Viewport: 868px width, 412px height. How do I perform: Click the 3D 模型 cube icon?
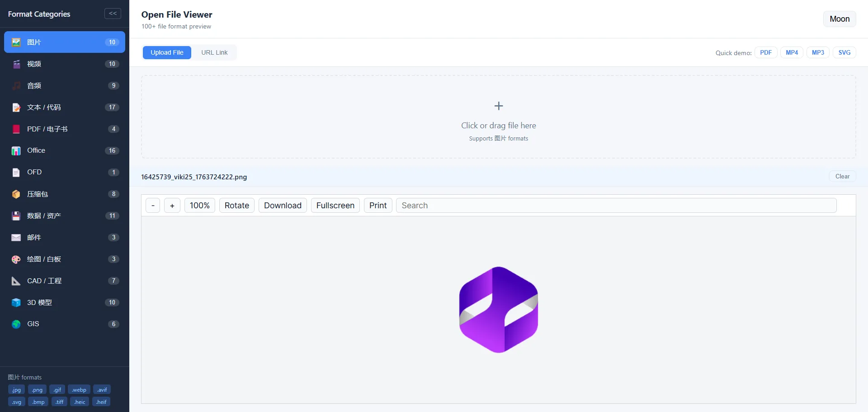pos(16,302)
